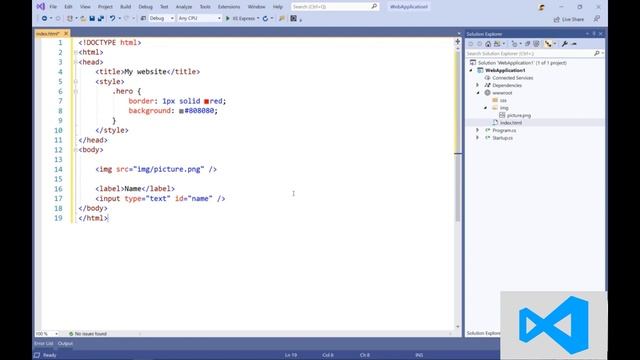
Task: Click the Search Solution Explorer input field
Action: point(529,53)
